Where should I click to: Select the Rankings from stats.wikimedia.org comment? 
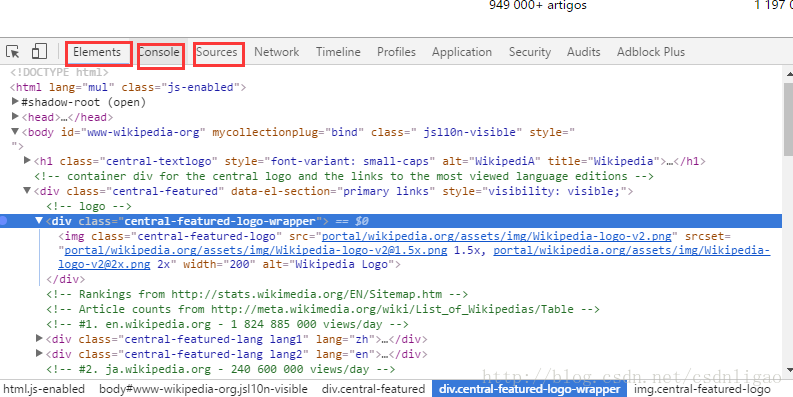point(257,294)
